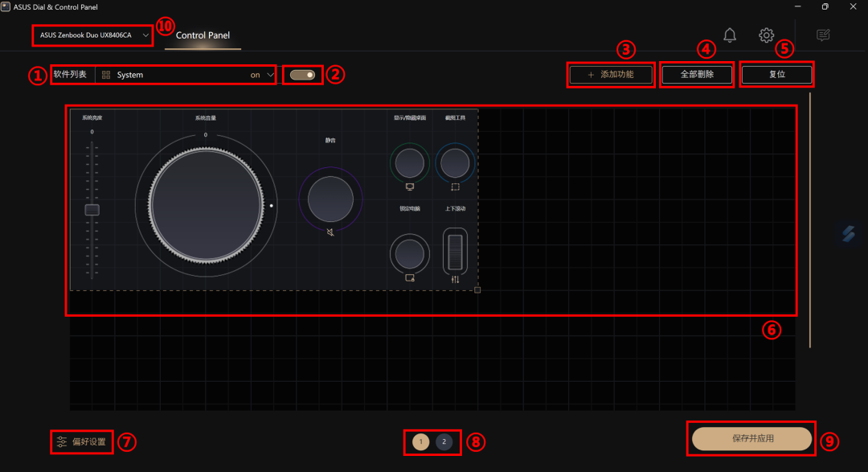Click the 全部删除 delete all button
This screenshot has height=472, width=868.
[697, 74]
